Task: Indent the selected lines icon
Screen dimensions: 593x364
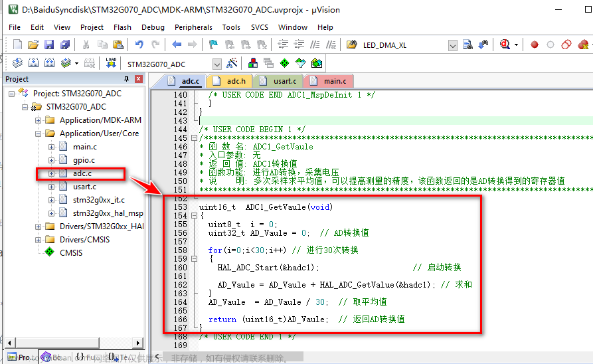Action: pyautogui.click(x=283, y=45)
